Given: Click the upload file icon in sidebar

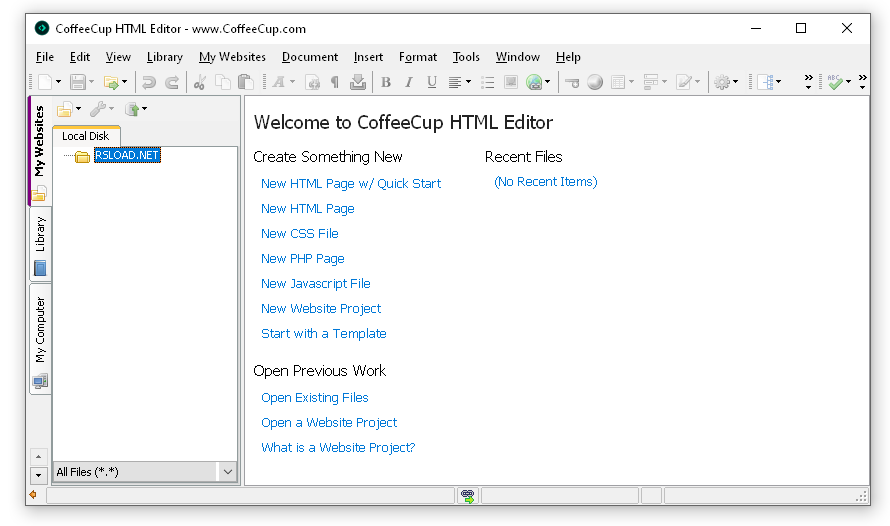Looking at the screenshot, I should (132, 108).
